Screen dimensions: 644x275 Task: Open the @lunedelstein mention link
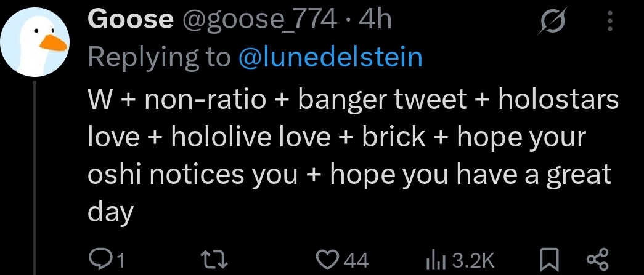(x=330, y=57)
